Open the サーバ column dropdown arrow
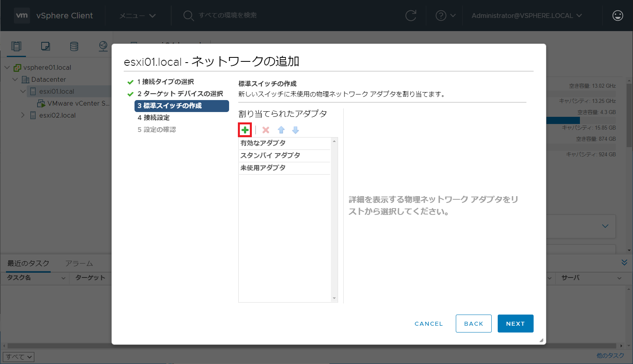This screenshot has height=364, width=633. (x=619, y=278)
